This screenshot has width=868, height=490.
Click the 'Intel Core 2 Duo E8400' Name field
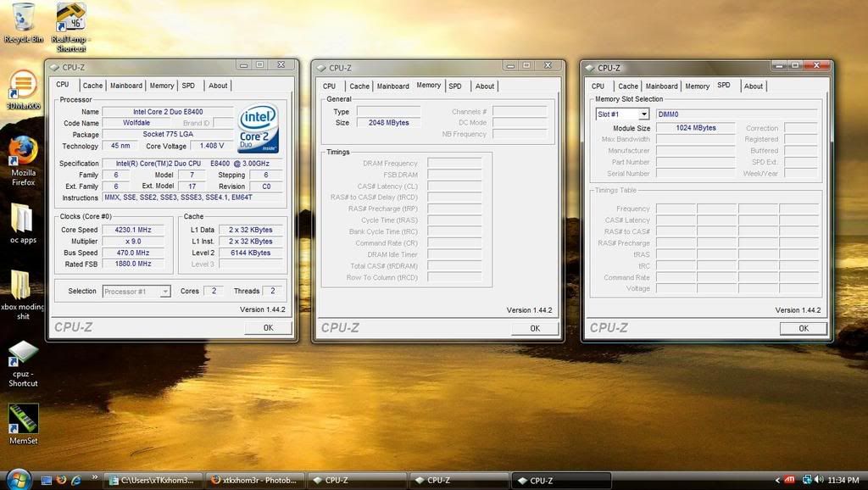168,112
